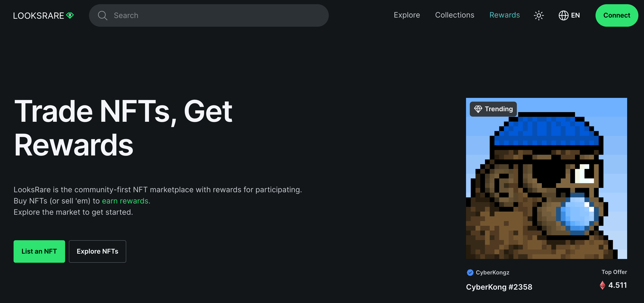Click the Ethereum icon beside 4.511
Screen dimensions: 644x303
pos(603,285)
